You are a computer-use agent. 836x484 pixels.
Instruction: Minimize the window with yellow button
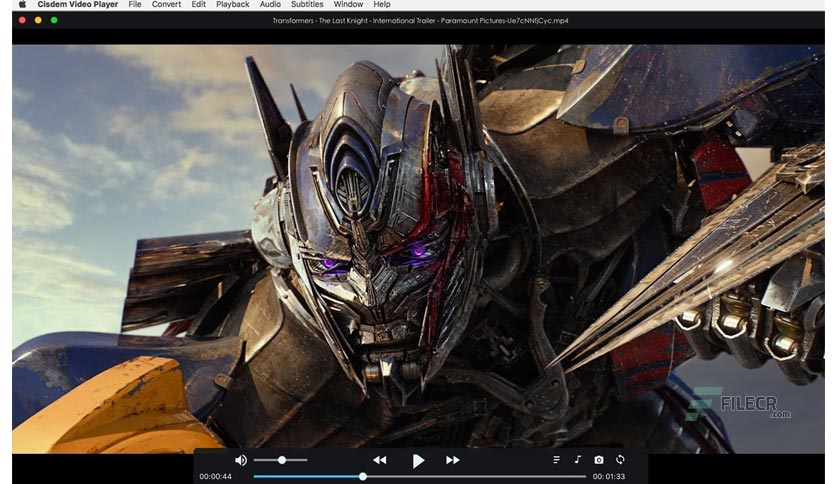click(38, 20)
